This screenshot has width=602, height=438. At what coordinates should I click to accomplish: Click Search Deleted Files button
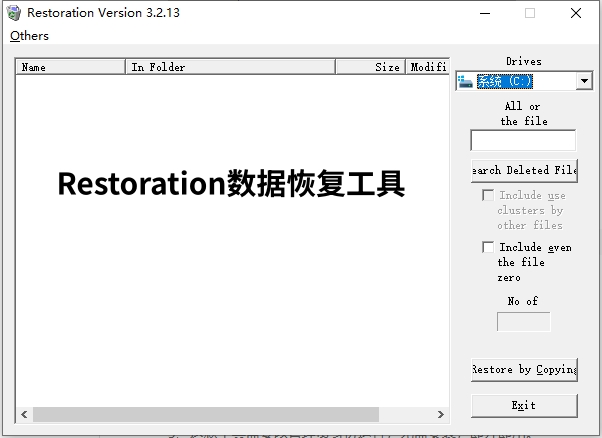[524, 170]
